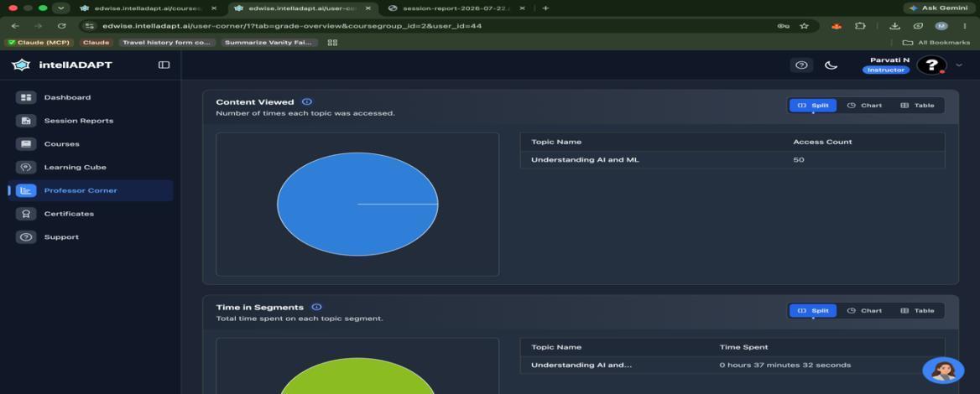Click the browser forward arrow

click(x=38, y=26)
